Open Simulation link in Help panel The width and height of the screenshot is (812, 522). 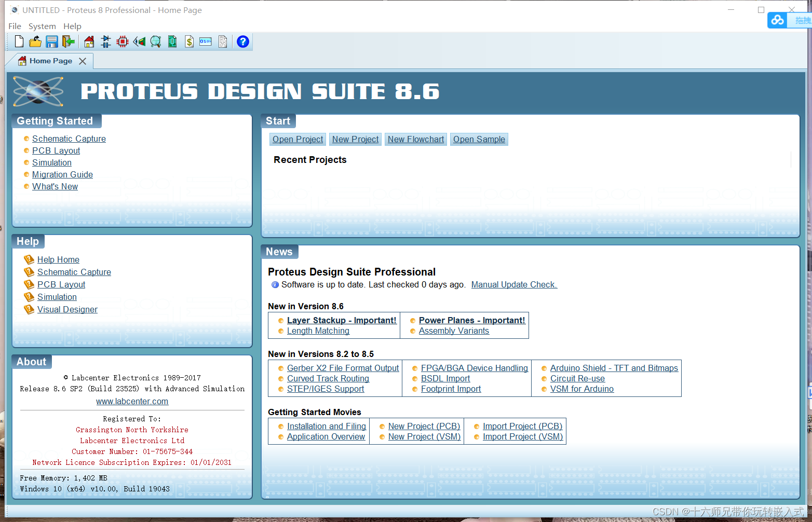pos(57,297)
